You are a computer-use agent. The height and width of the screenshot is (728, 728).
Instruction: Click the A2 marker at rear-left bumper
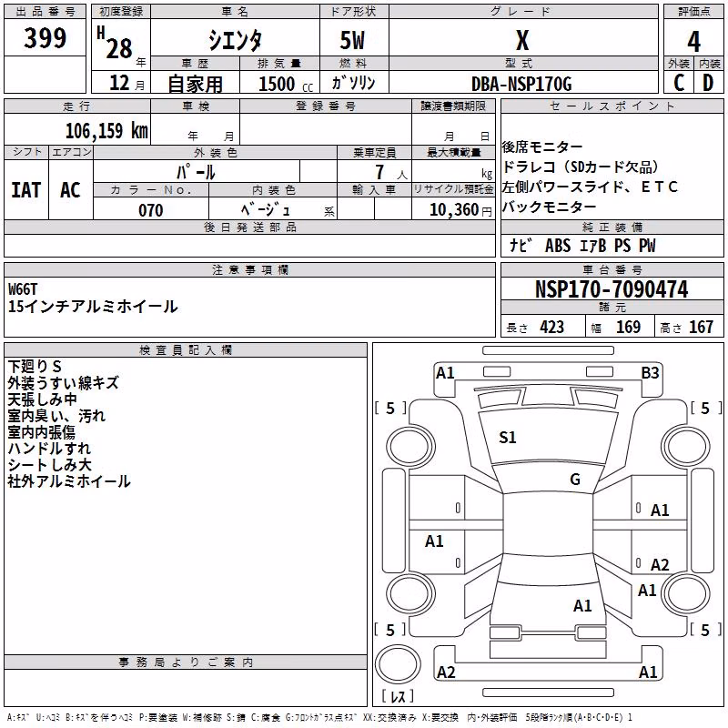click(446, 672)
